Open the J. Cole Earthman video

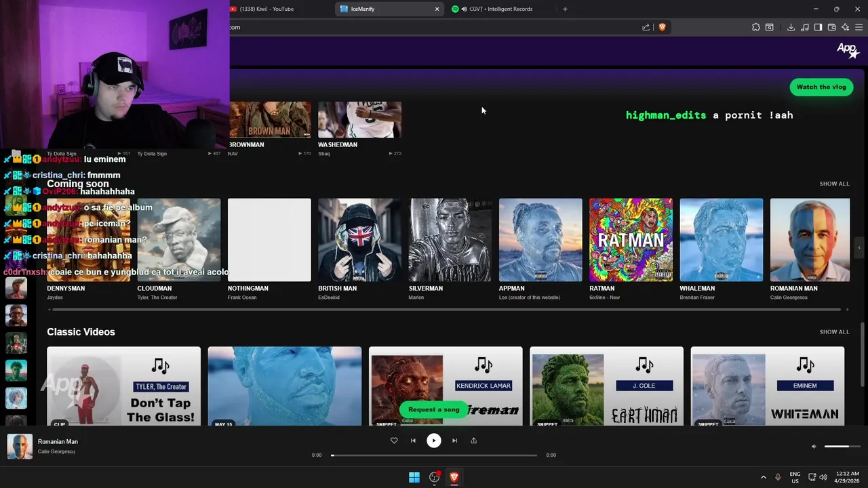[606, 386]
